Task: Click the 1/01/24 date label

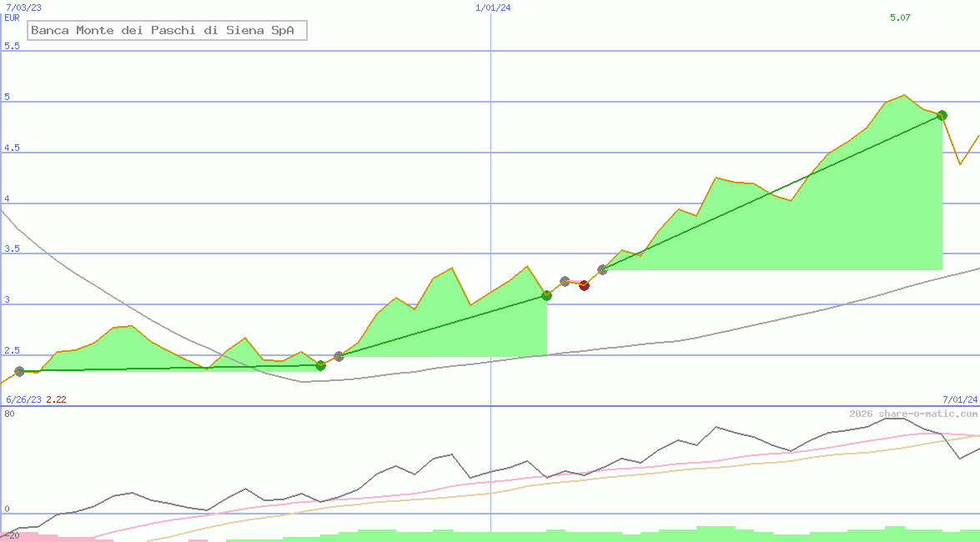Action: 493,8
